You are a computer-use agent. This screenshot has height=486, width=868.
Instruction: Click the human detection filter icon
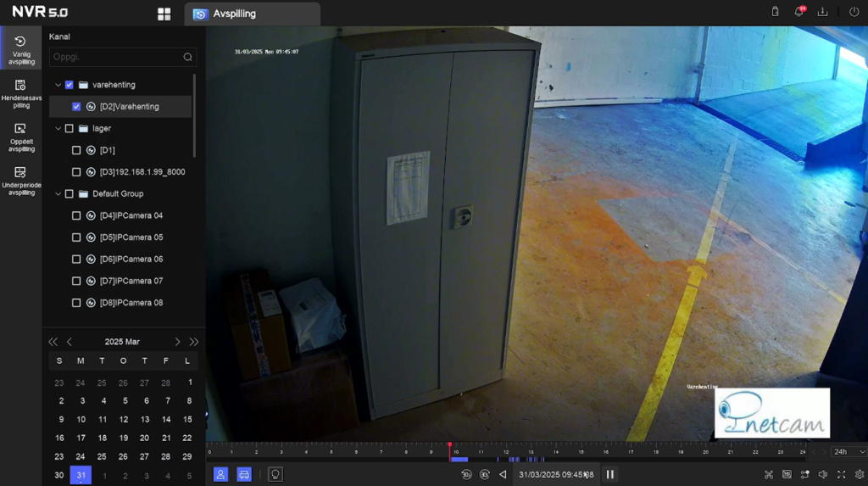(x=220, y=474)
